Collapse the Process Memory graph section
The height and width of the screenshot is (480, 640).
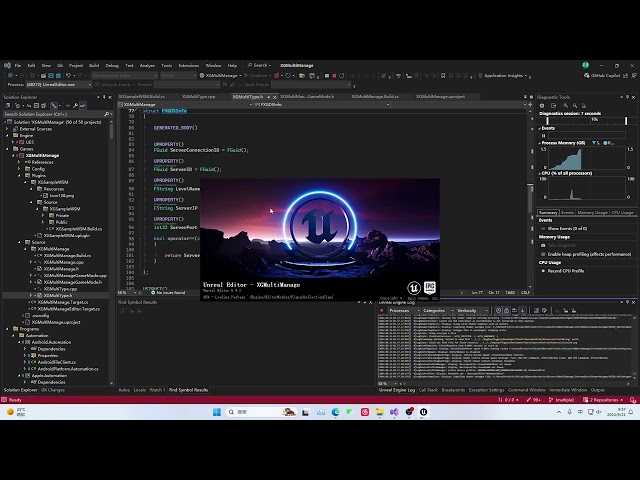pos(540,143)
